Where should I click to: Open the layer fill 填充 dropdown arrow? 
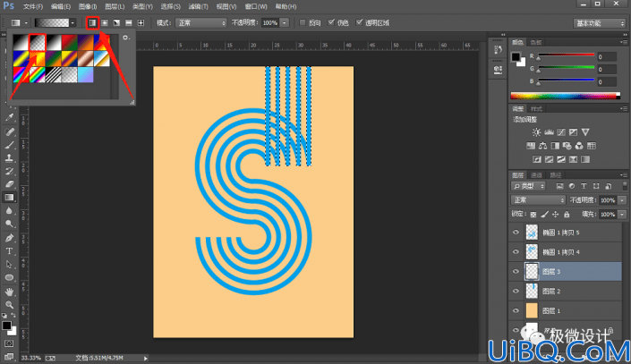[x=622, y=215]
